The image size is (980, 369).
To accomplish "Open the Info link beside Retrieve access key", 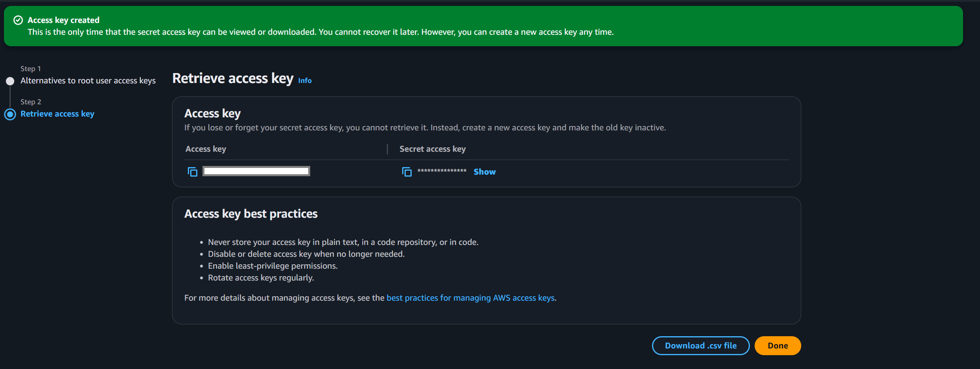I will [x=305, y=81].
